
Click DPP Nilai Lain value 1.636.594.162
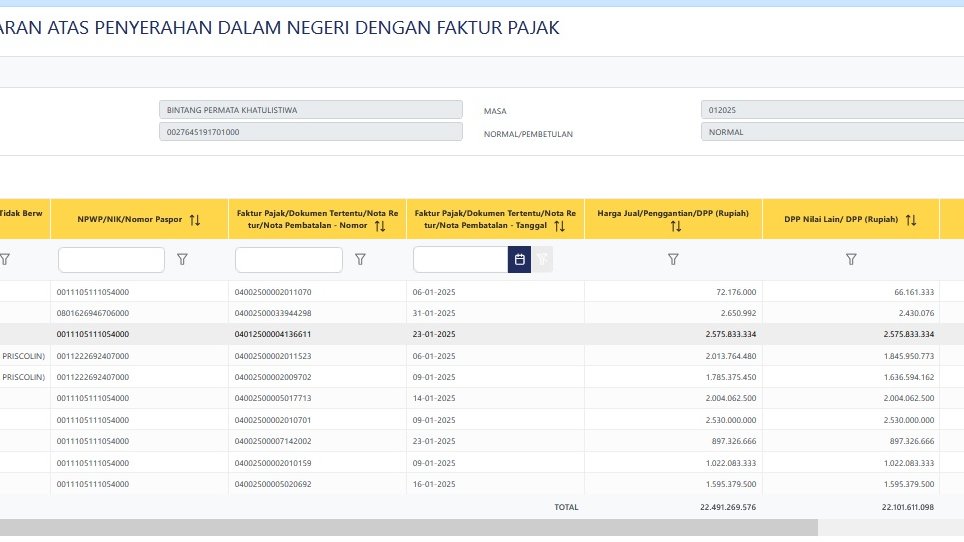click(x=909, y=377)
